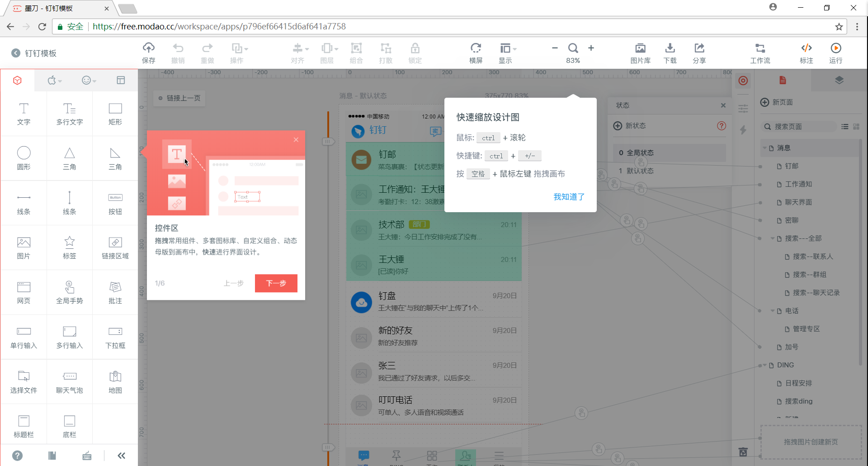Viewport: 868px width, 466px height.
Task: Open the 图片库 image library
Action: click(x=640, y=53)
